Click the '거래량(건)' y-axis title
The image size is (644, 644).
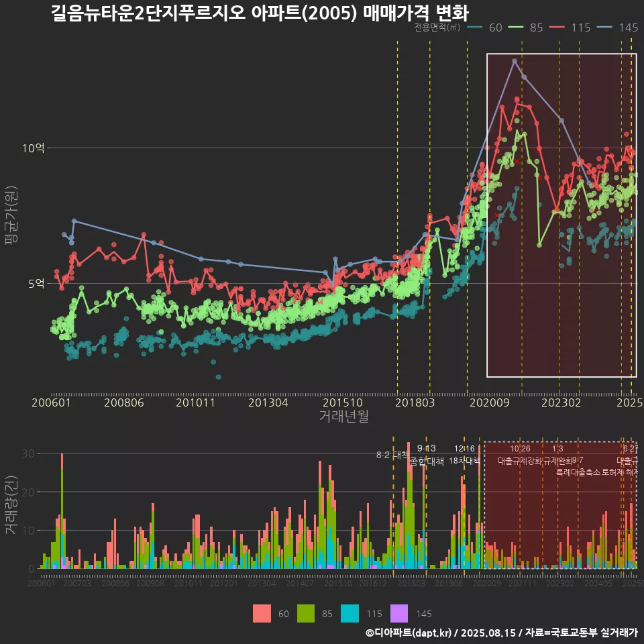coord(11,505)
